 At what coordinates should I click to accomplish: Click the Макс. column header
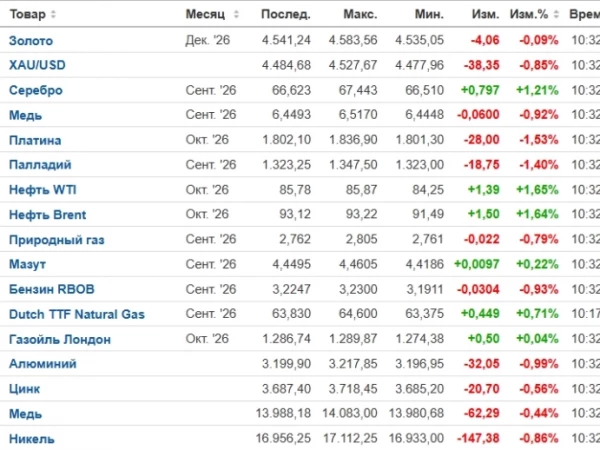coord(360,15)
